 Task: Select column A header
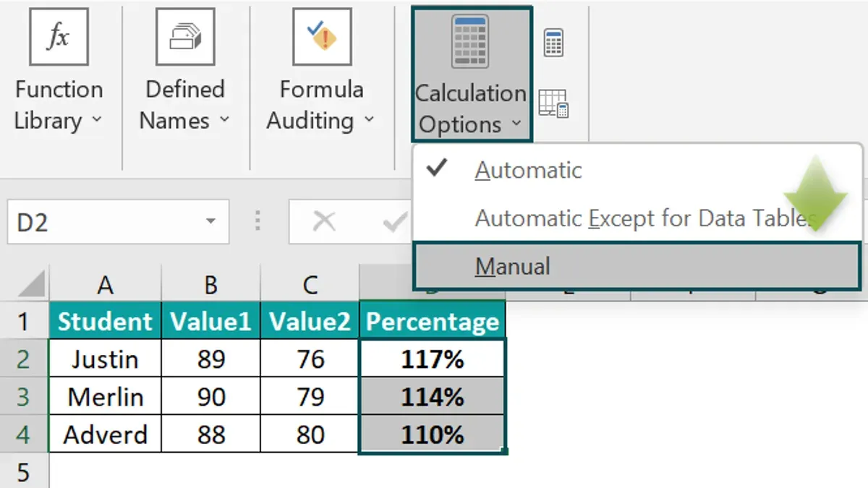point(105,285)
